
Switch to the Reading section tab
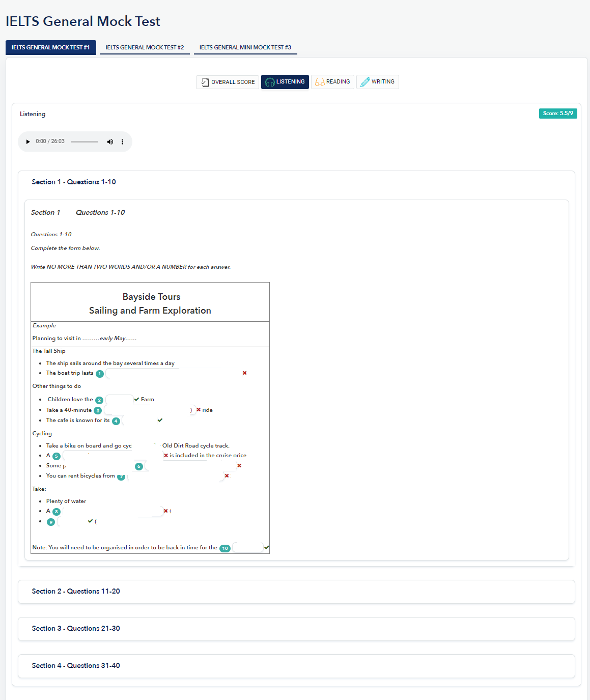332,82
